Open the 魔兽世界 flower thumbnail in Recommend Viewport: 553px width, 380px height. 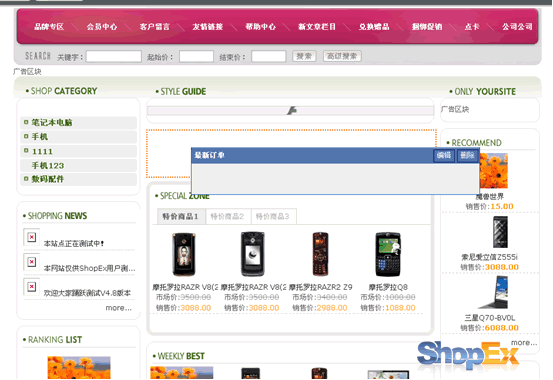[493, 171]
